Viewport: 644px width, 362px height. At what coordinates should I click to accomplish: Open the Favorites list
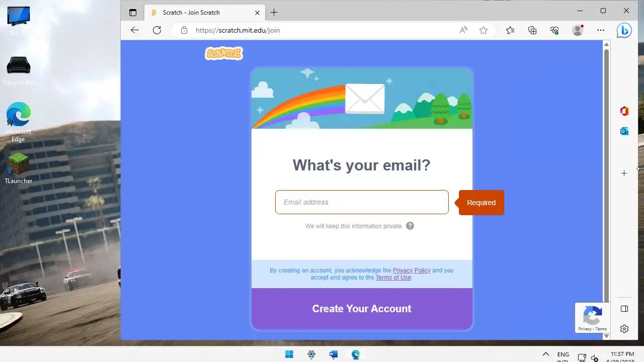[510, 30]
